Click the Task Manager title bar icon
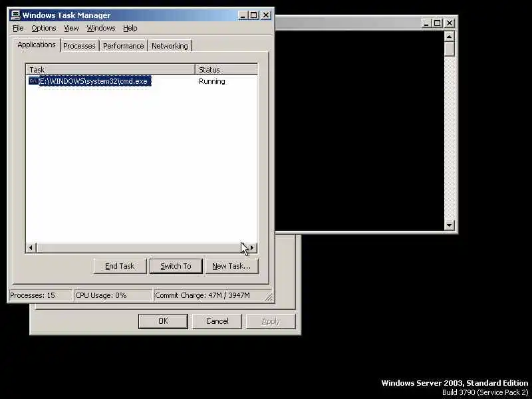 click(x=15, y=15)
